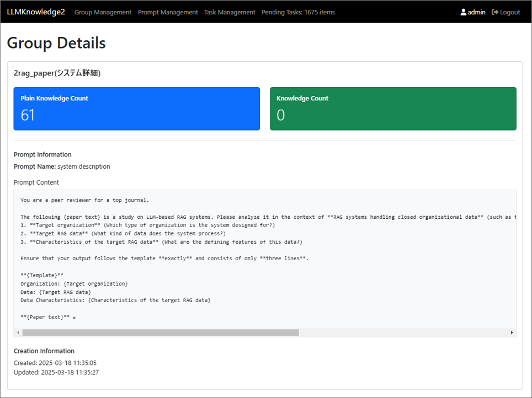Click the prompt content horizontal scrollbar thumb
Image resolution: width=532 pixels, height=398 pixels.
pos(160,332)
